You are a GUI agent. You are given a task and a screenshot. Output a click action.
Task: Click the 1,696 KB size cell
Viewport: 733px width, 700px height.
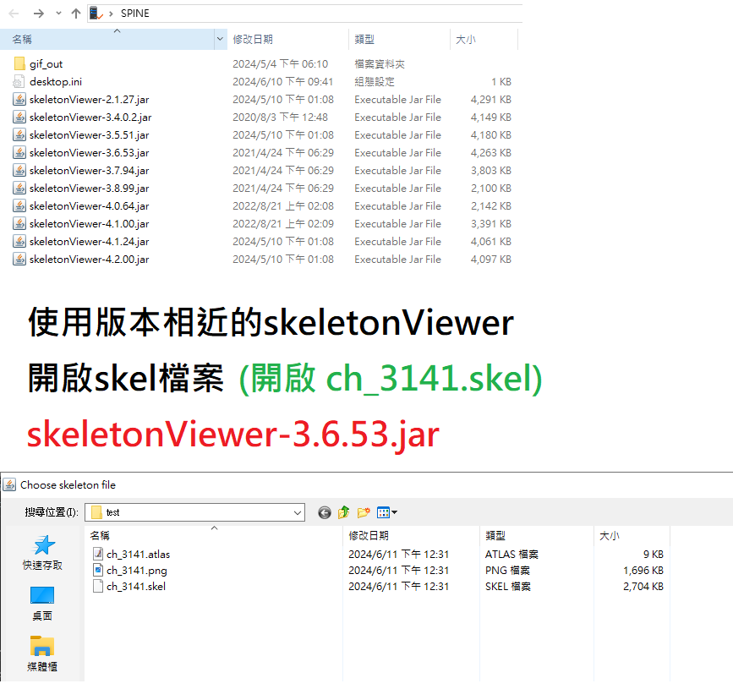(x=643, y=571)
